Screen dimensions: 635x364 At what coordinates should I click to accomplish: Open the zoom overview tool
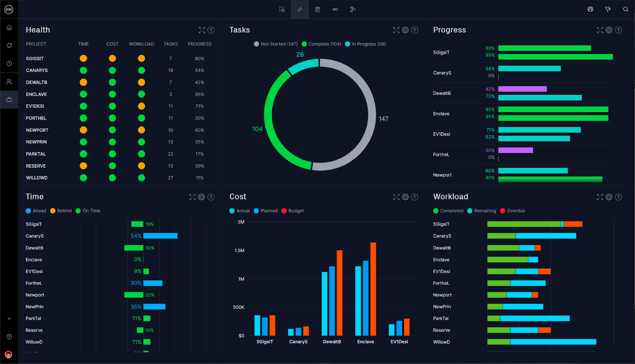(282, 9)
